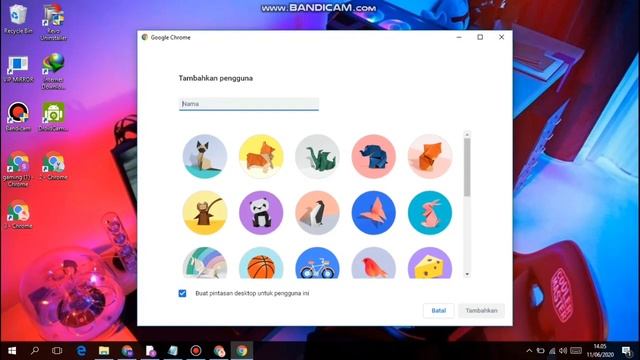Choose the orange origami fox avatar
Image resolution: width=640 pixels, height=360 pixels.
(x=430, y=156)
